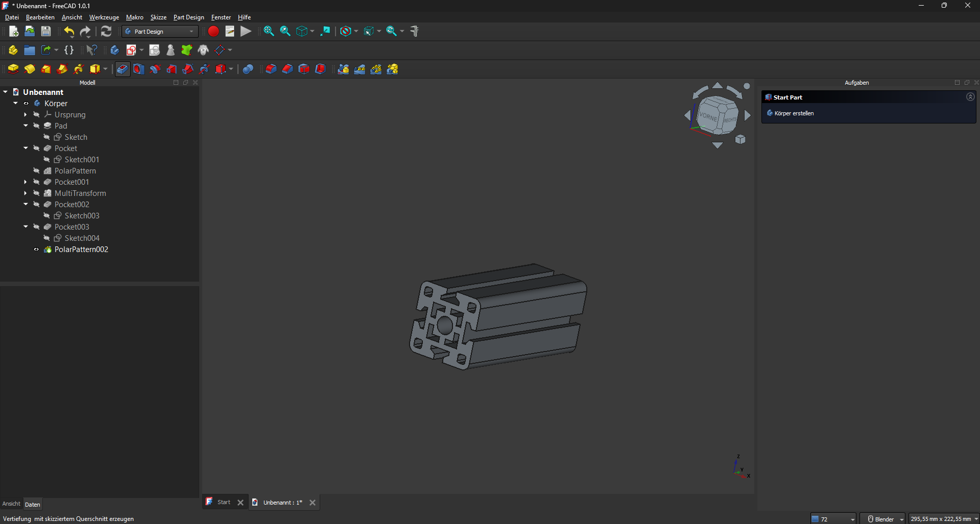Select the Hole tool icon
Viewport: 980px width, 524px height.
(138, 69)
